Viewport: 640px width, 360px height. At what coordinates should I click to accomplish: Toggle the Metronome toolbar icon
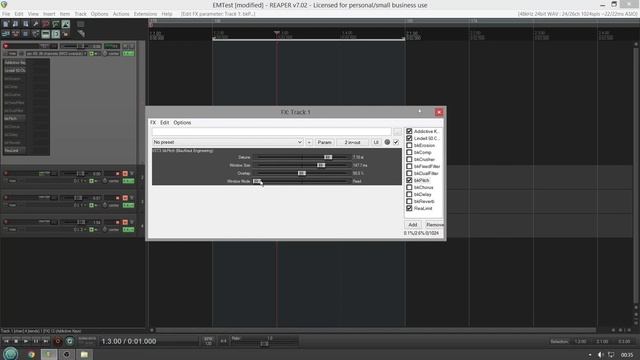pyautogui.click(x=66, y=24)
